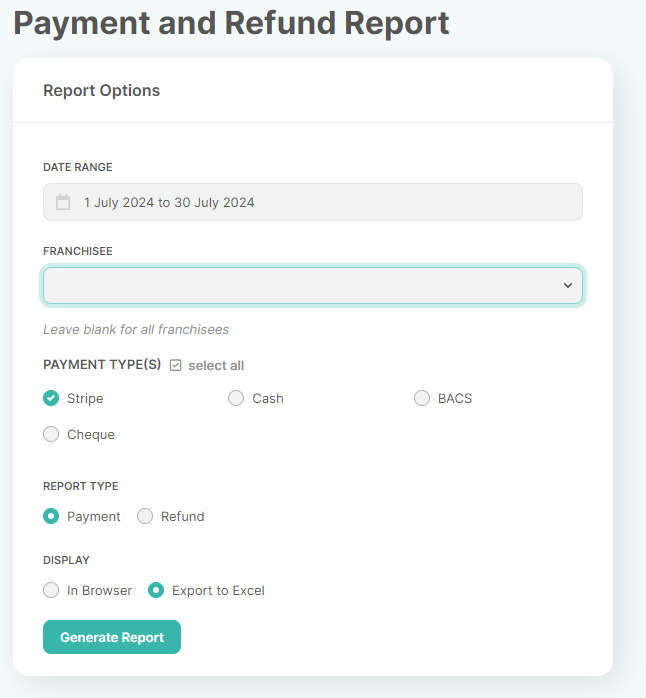This screenshot has height=698, width=646.
Task: Uncheck the Stripe payment type
Action: pyautogui.click(x=51, y=398)
